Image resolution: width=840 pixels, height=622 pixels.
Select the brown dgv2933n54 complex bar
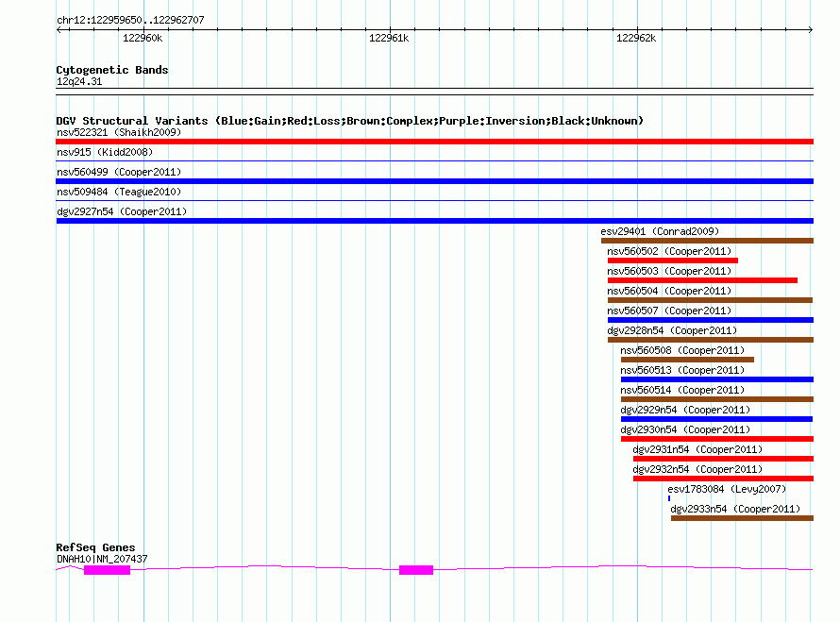click(x=743, y=518)
